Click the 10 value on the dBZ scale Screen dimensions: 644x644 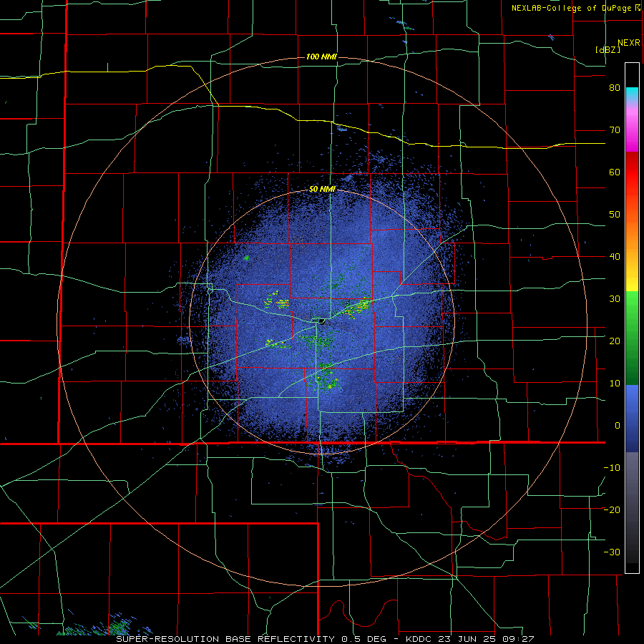[x=615, y=384]
